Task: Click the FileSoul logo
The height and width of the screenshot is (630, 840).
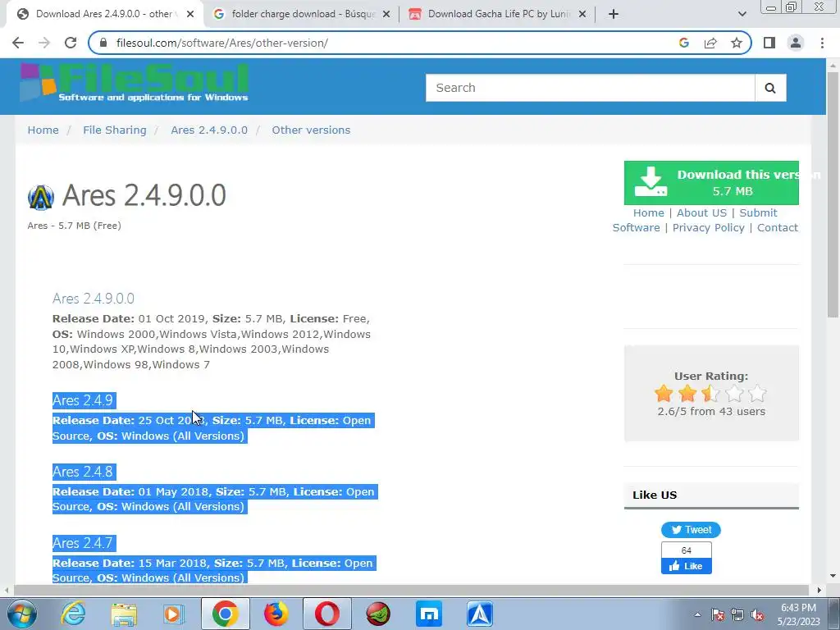Action: (134, 82)
